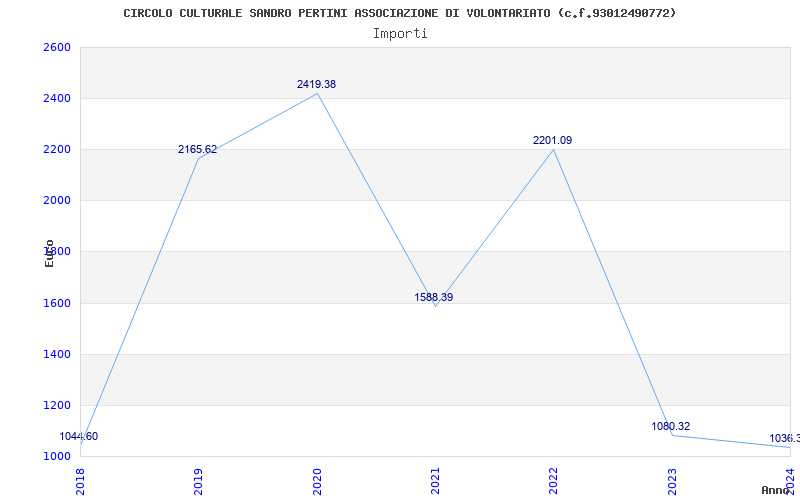
Task: Click the 1200 y-axis value
Action: [57, 406]
